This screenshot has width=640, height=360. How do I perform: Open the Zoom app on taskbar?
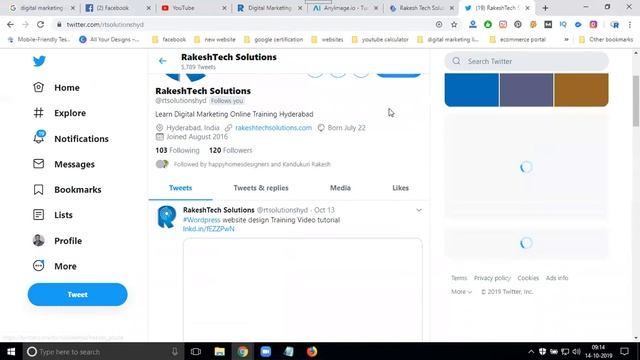click(266, 351)
